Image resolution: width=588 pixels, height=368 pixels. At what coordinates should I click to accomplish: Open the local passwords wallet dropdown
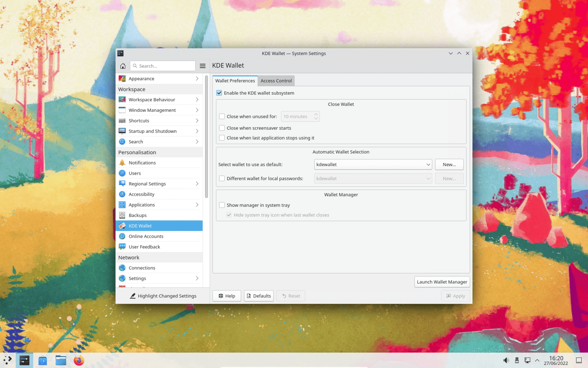pyautogui.click(x=373, y=178)
